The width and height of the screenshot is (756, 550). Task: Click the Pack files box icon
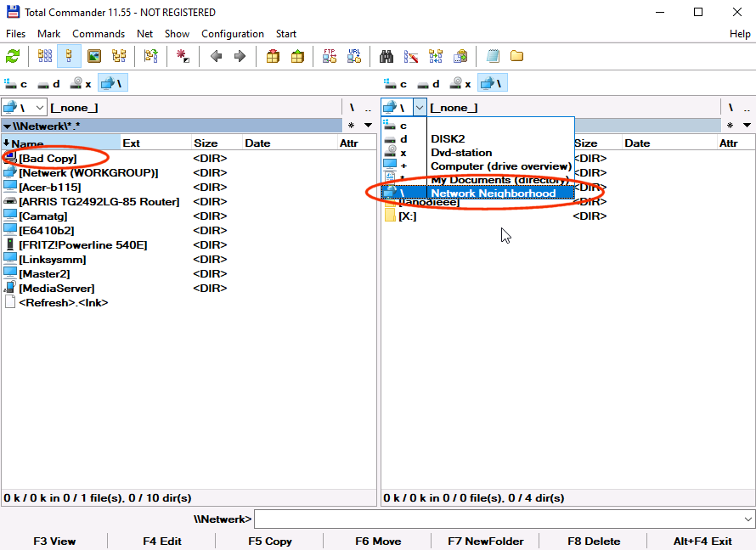point(273,56)
